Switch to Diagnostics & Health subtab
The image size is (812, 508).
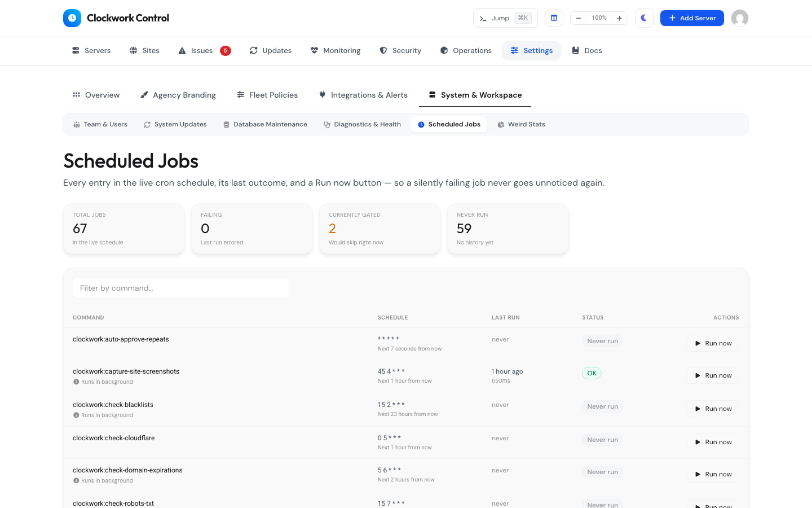[362, 125]
